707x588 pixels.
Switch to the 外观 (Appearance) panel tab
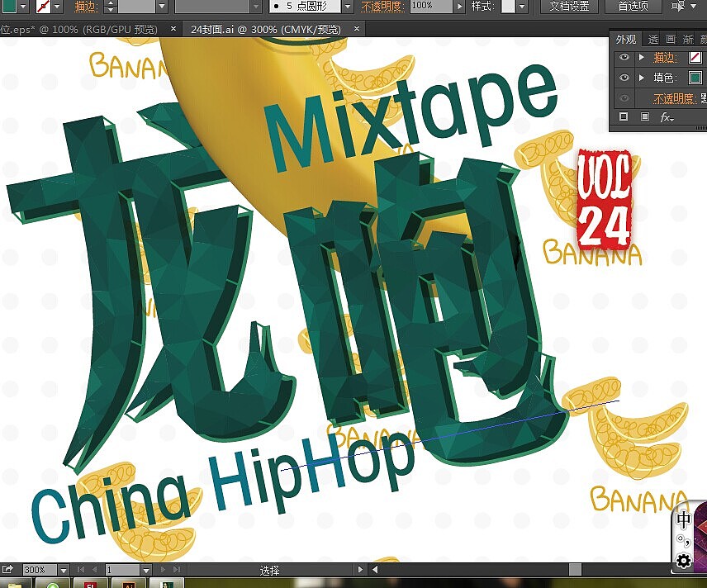(x=624, y=39)
